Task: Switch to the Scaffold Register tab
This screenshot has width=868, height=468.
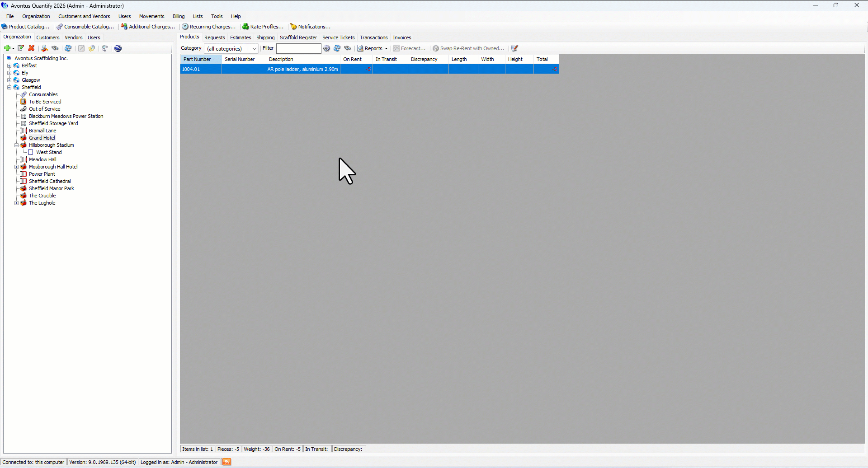Action: 298,37
